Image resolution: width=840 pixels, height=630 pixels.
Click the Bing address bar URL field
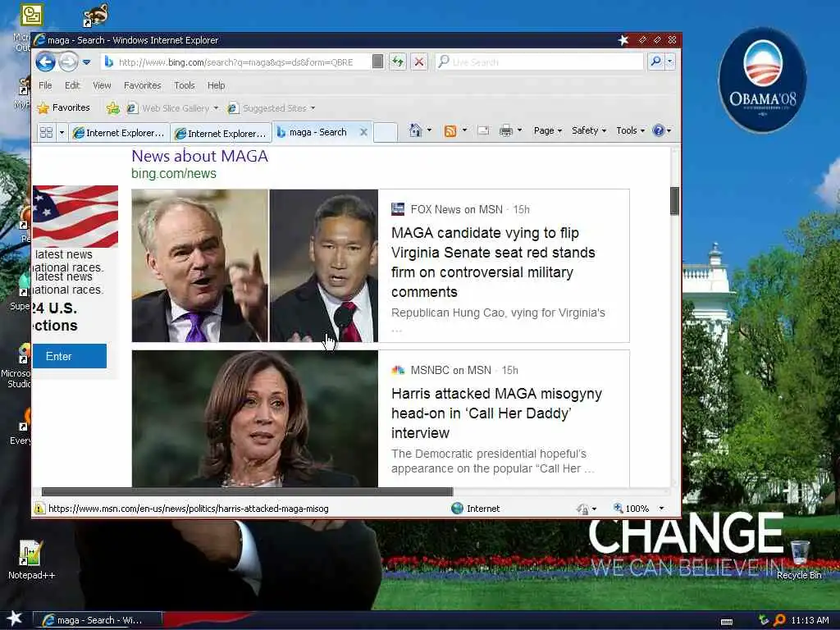(x=235, y=62)
